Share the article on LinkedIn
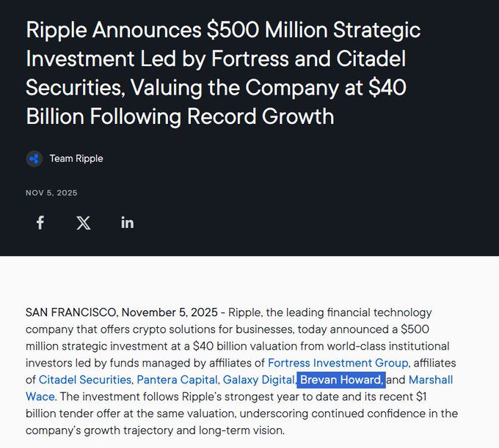Viewport: 499px width, 448px height. click(127, 223)
